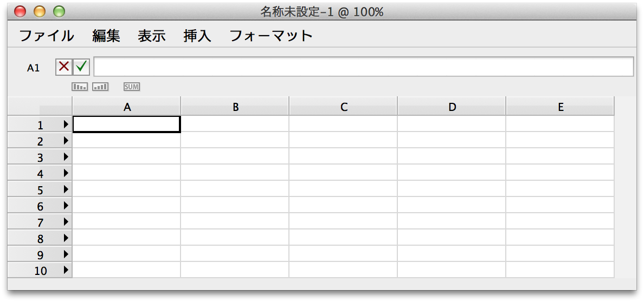Open the フォーマット menu
Screen dimensions: 644x302
tap(271, 36)
